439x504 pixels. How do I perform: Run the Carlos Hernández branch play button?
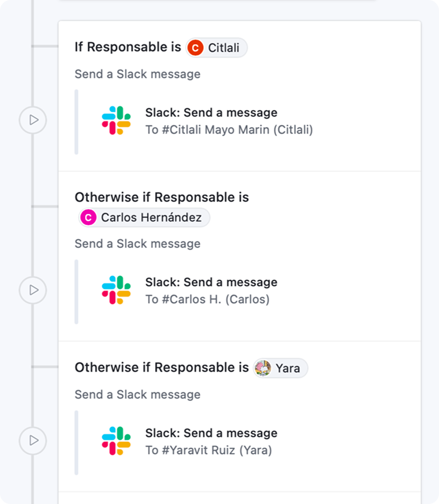(33, 290)
